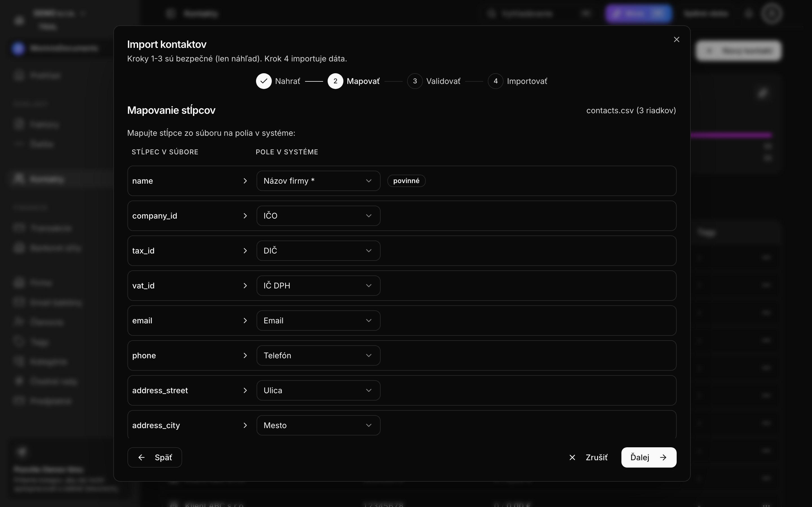Select step 3 Validovať circle
Screen dimensions: 812x507
(415, 81)
